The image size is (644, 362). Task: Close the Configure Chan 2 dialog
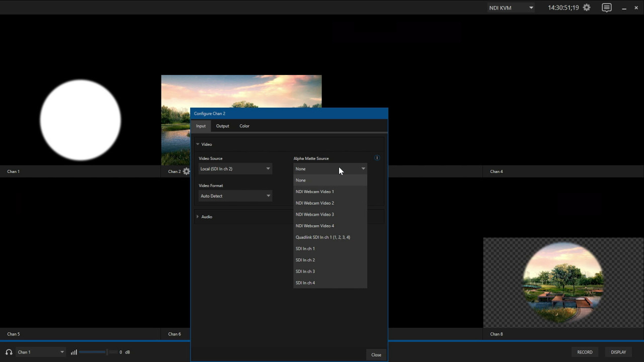(376, 355)
